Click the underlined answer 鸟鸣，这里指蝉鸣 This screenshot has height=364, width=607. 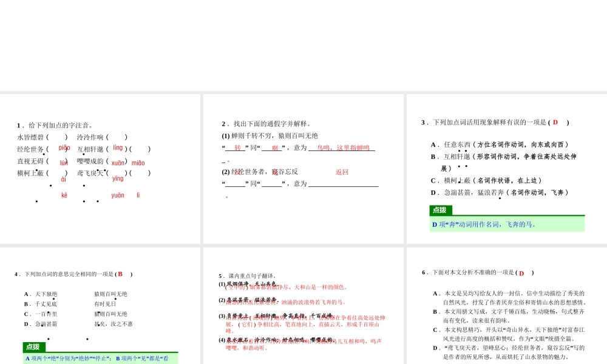[x=342, y=147]
